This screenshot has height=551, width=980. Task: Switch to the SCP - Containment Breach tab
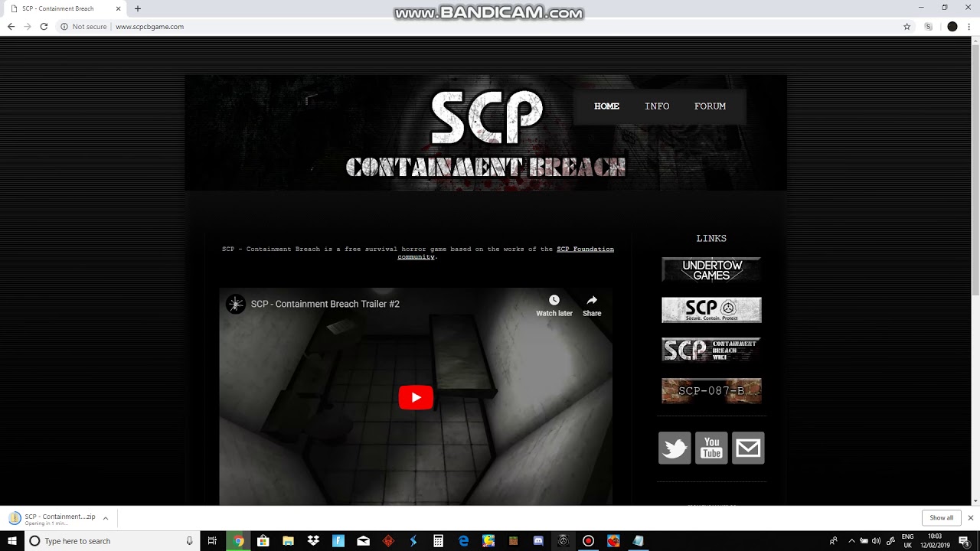[x=64, y=8]
